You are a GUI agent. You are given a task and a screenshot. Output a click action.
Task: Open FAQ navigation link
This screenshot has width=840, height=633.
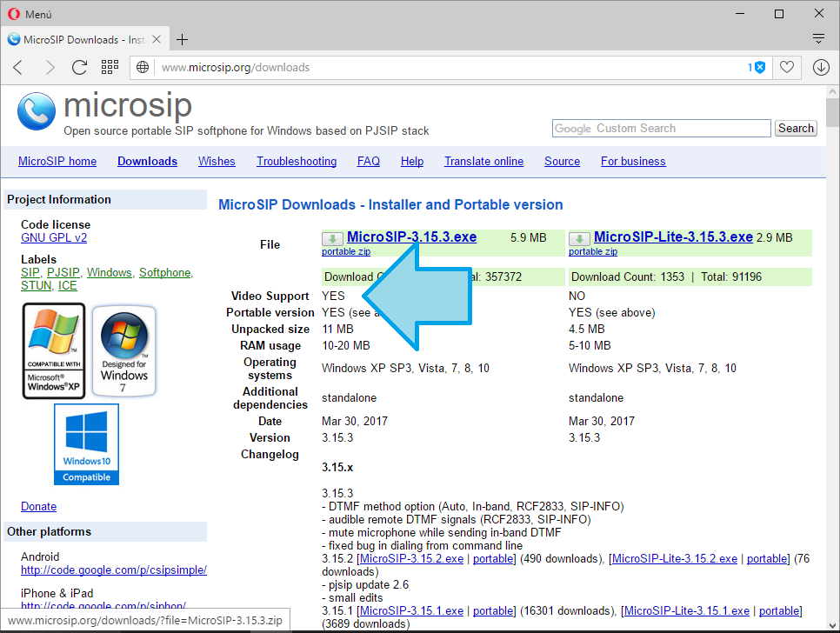(x=369, y=161)
